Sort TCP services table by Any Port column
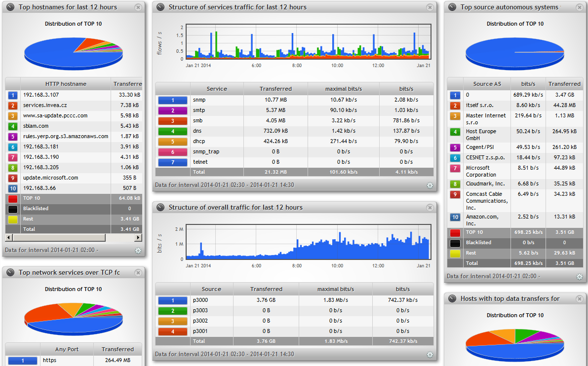Viewport: 588px width, 366px height. tap(67, 349)
